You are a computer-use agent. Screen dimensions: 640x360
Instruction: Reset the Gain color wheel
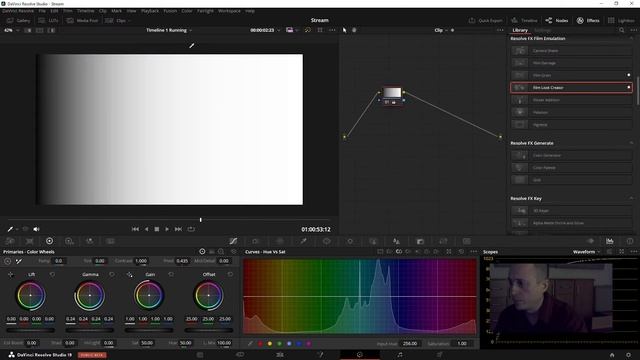(171, 275)
